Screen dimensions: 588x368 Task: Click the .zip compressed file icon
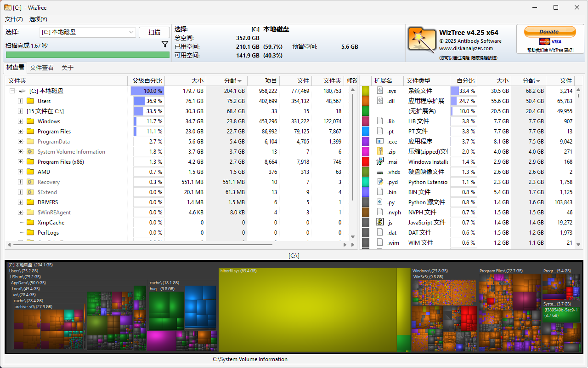pos(380,151)
